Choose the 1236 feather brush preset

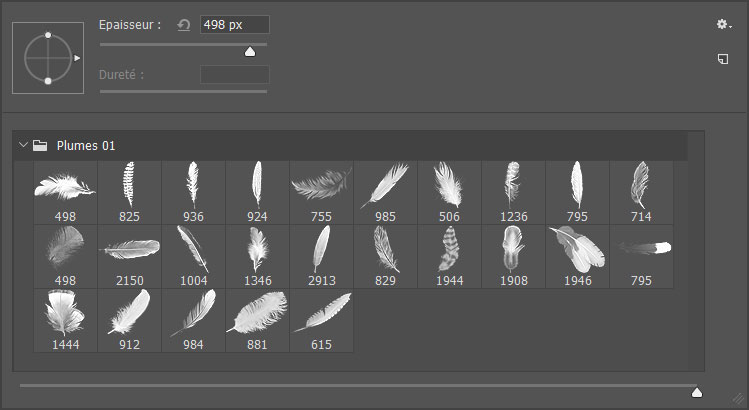click(x=513, y=191)
